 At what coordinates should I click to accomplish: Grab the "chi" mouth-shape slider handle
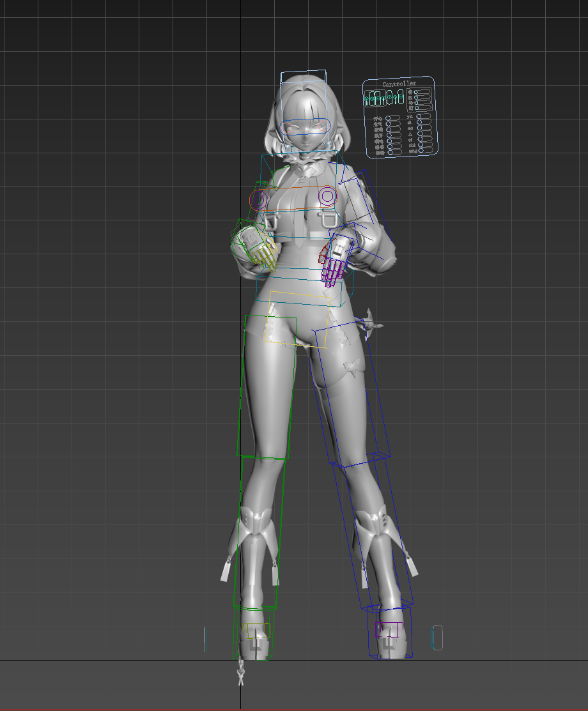click(x=421, y=144)
